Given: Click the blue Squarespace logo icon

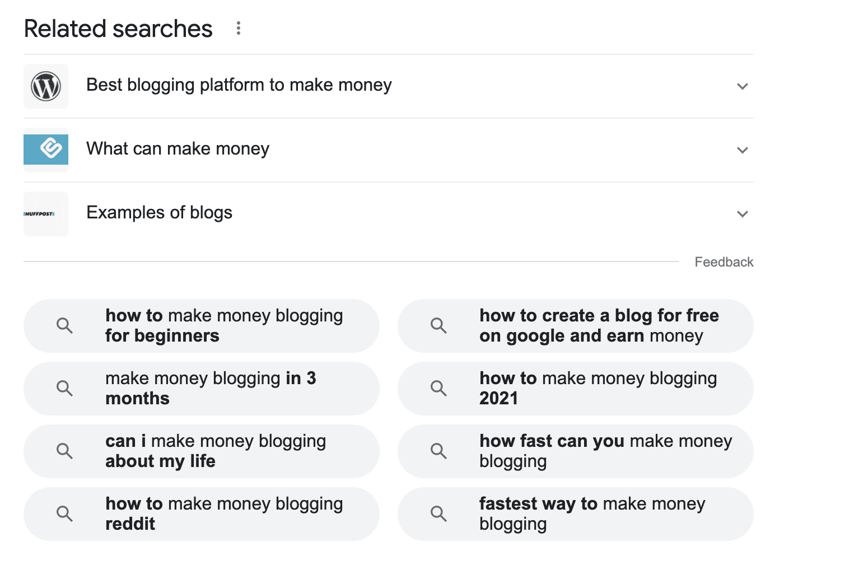Looking at the screenshot, I should click(45, 150).
